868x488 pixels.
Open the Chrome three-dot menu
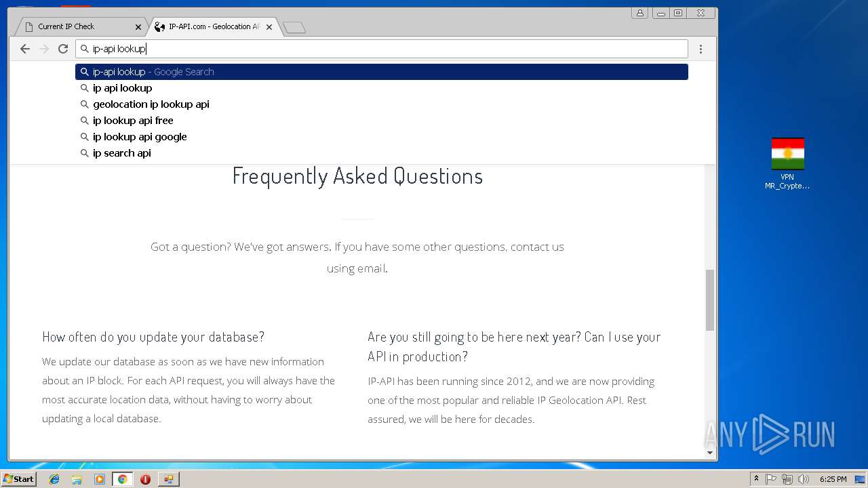[701, 49]
